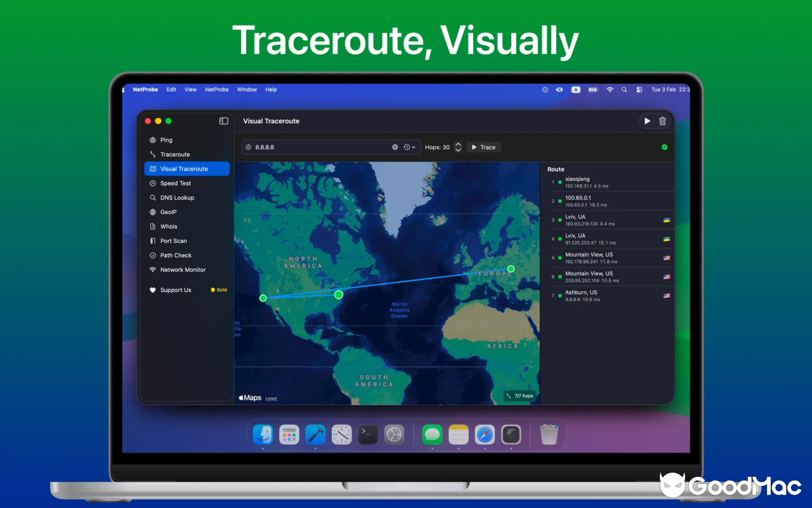This screenshot has width=812, height=508.
Task: Open System Settings from the Dock
Action: 394,434
